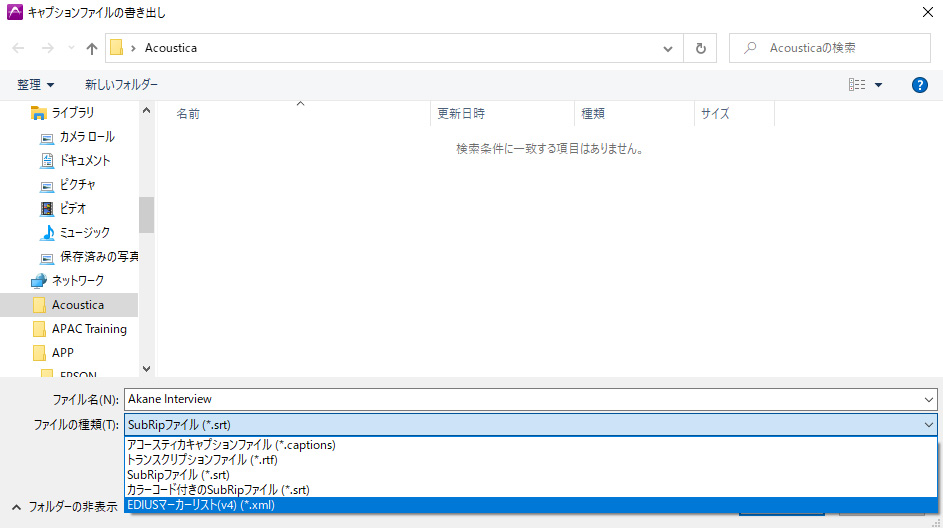
Task: Click the navigation pane scrollbar thumb
Action: pyautogui.click(x=146, y=215)
